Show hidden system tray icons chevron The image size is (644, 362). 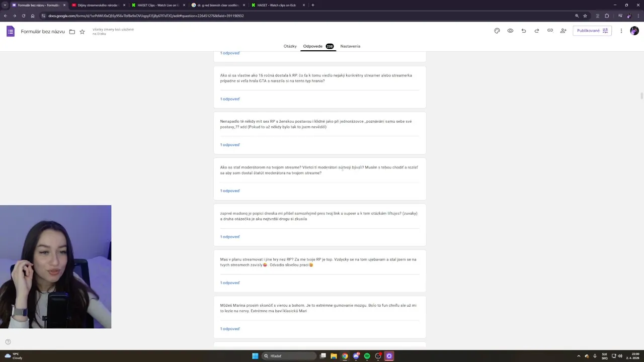(579, 356)
